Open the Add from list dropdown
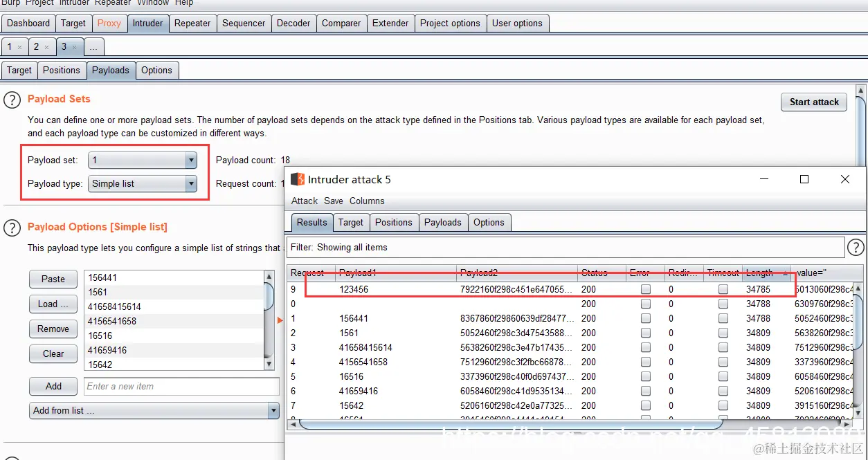This screenshot has height=460, width=868. pos(154,410)
